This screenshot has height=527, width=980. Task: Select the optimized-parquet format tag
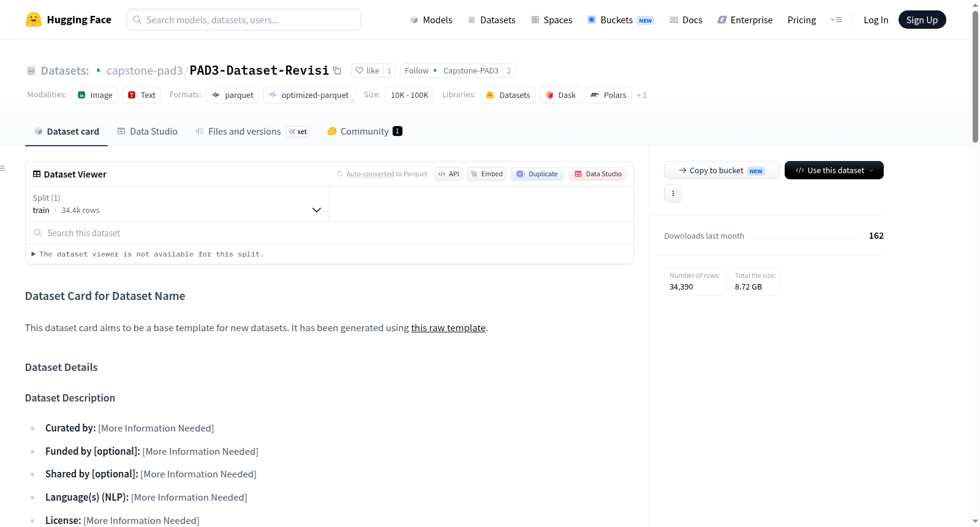click(x=309, y=95)
